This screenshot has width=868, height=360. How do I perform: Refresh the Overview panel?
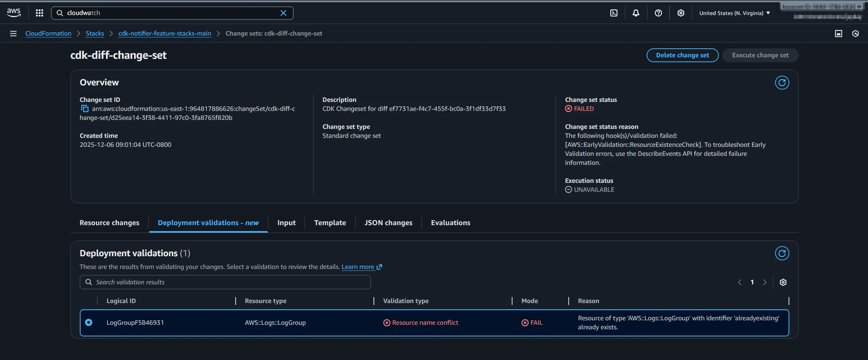[782, 82]
